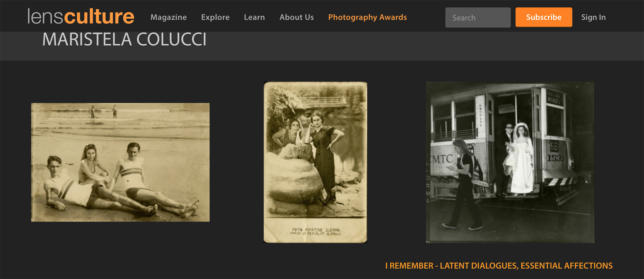Click the Foto Martins Guerra stamp on portrait
Screen dimensions: 644x279
(316, 232)
